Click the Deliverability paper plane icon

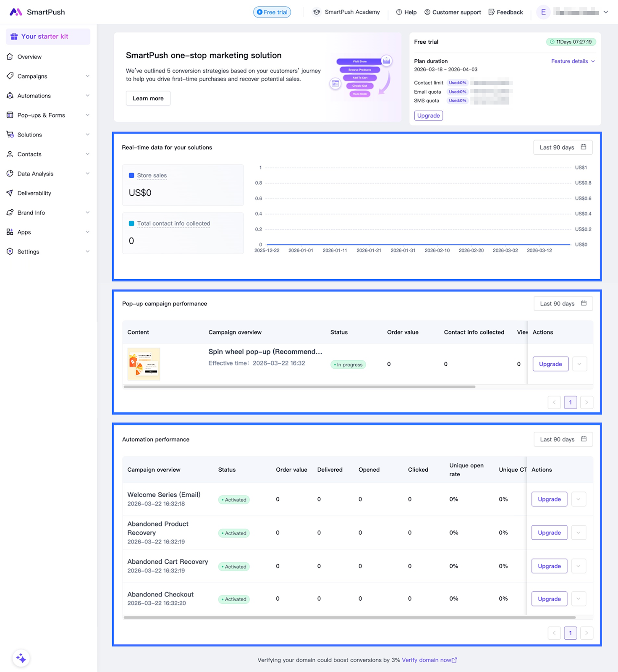[x=10, y=193]
